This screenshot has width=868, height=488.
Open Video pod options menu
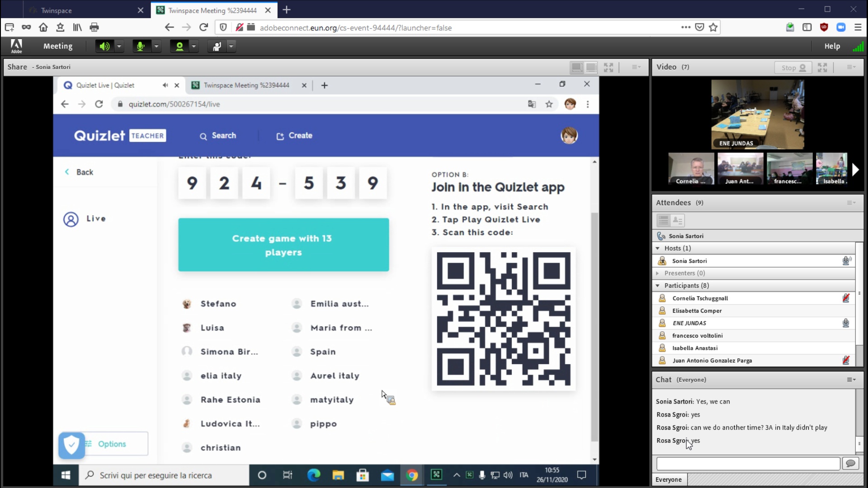(x=851, y=67)
